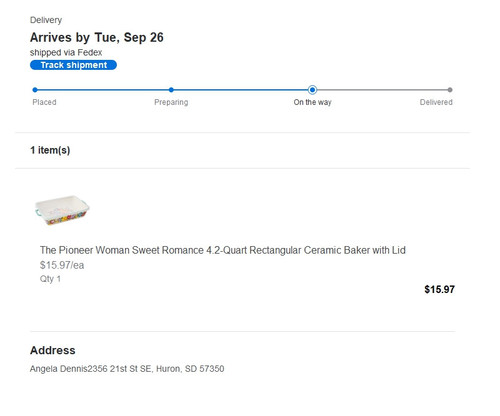Click the Address section heading
Screen dimensions: 500x416
pyautogui.click(x=53, y=350)
